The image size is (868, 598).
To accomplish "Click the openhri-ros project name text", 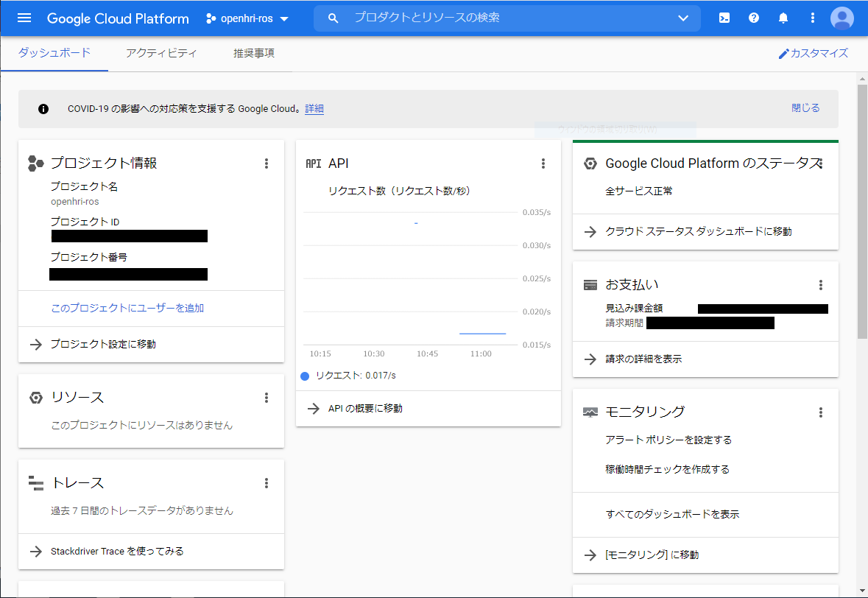I will pyautogui.click(x=75, y=202).
